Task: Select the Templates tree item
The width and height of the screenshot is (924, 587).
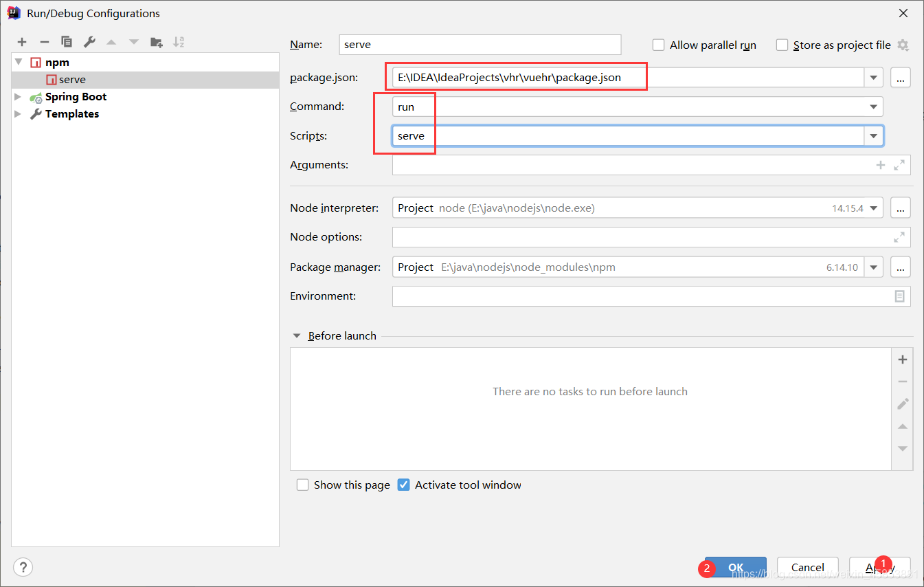Action: pos(145,114)
